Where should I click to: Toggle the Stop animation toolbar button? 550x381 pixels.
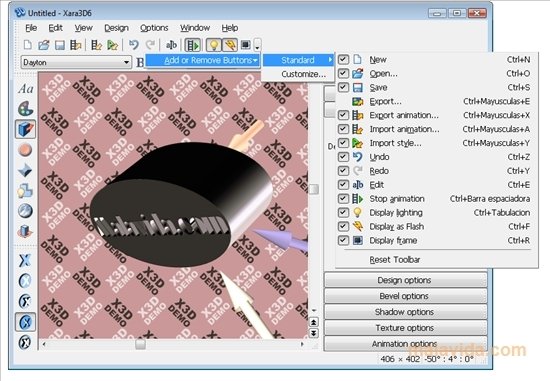pyautogui.click(x=193, y=45)
